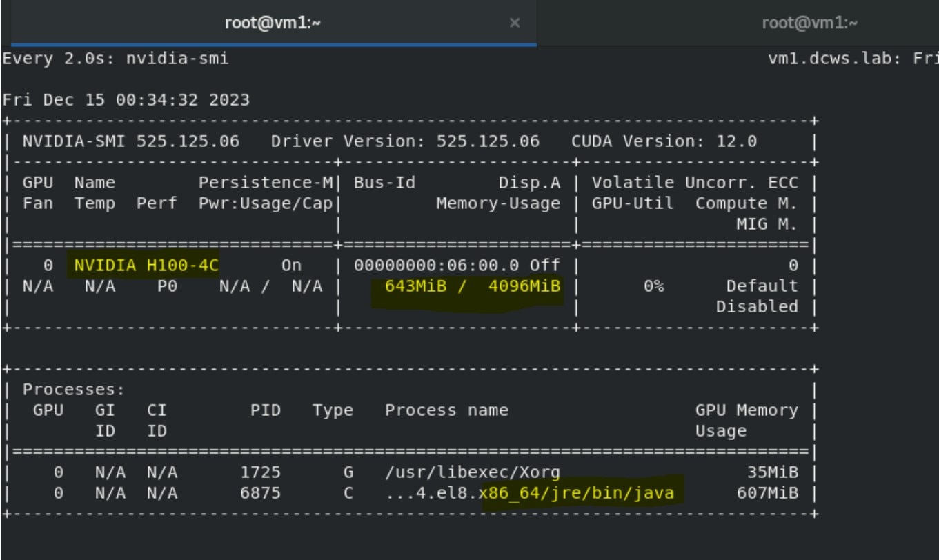Click the 'GPU Memory' column header
The width and height of the screenshot is (939, 560).
(x=747, y=410)
